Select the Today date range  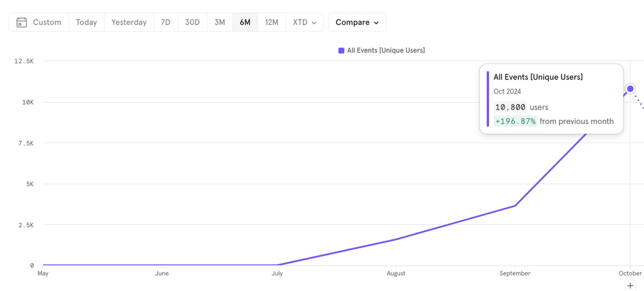[x=86, y=23]
